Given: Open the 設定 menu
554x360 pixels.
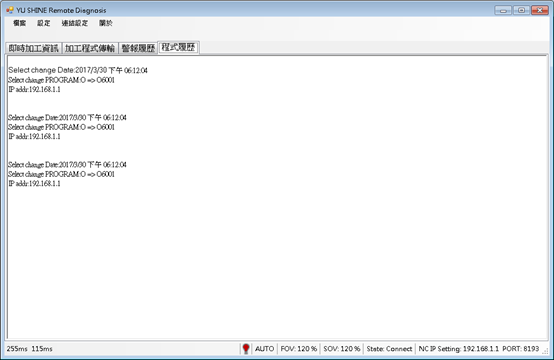Looking at the screenshot, I should pyautogui.click(x=44, y=23).
